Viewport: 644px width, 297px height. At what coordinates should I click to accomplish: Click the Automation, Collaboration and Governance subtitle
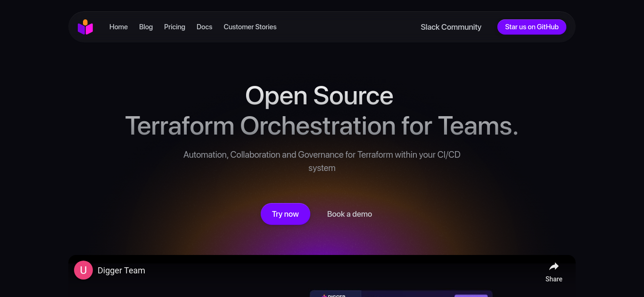point(322,161)
